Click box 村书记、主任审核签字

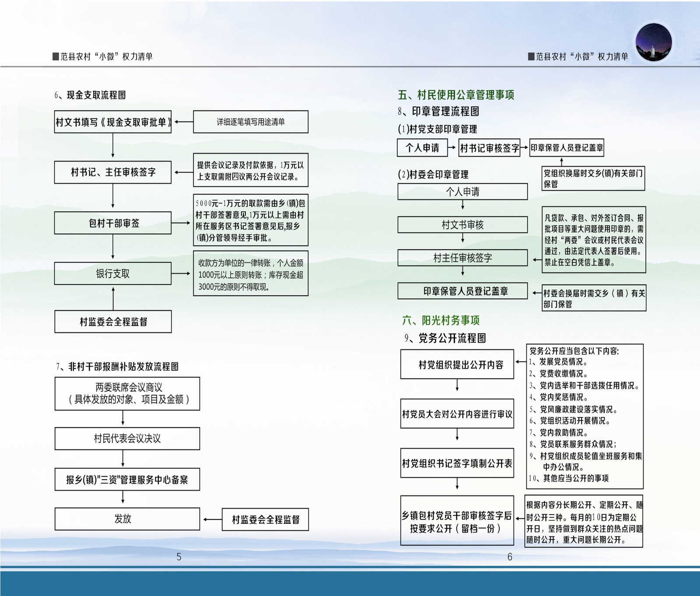[113, 172]
